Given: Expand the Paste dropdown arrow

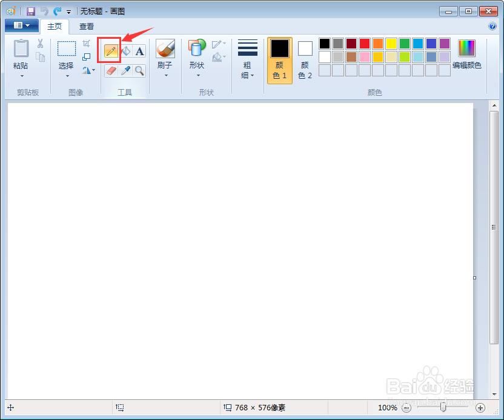Looking at the screenshot, I should coord(22,76).
